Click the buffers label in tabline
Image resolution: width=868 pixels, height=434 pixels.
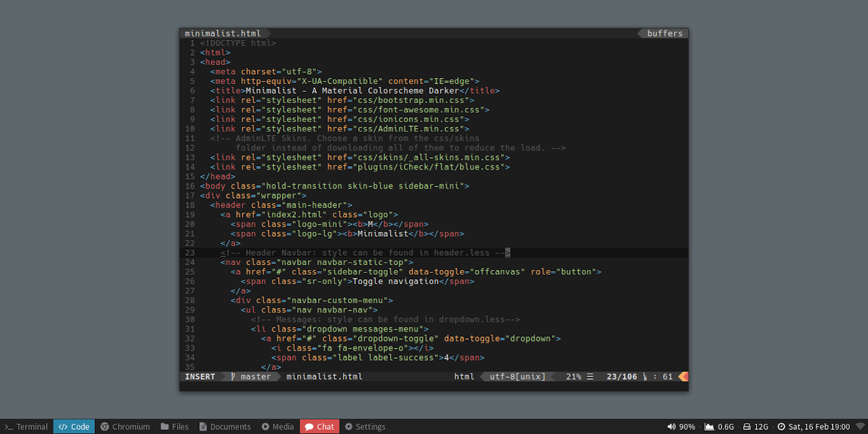pos(665,33)
